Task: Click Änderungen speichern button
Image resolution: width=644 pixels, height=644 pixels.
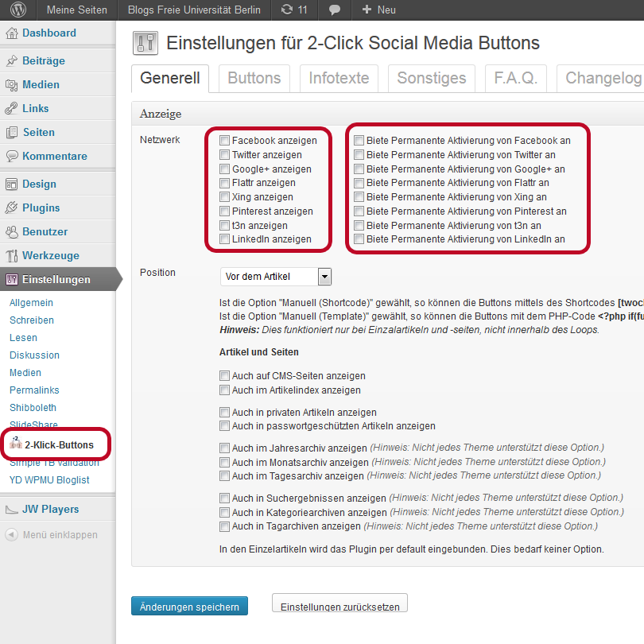Action: [189, 607]
